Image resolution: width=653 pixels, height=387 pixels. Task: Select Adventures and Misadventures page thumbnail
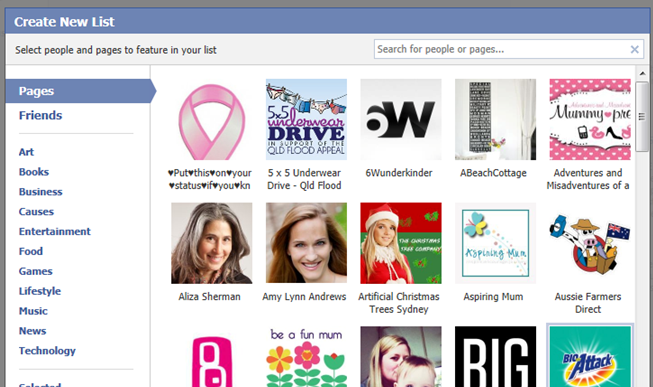(x=590, y=120)
